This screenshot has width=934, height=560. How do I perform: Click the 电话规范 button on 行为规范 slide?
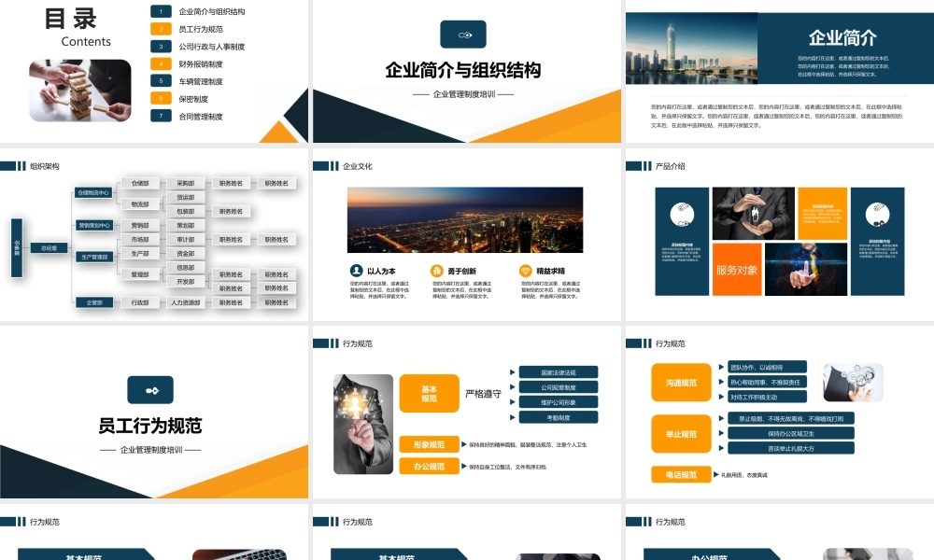681,474
